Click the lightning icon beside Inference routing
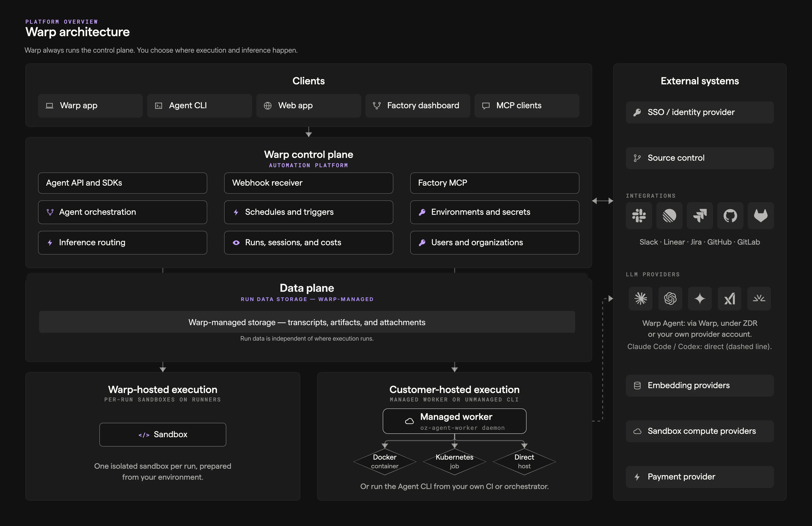This screenshot has width=812, height=526. (x=50, y=242)
